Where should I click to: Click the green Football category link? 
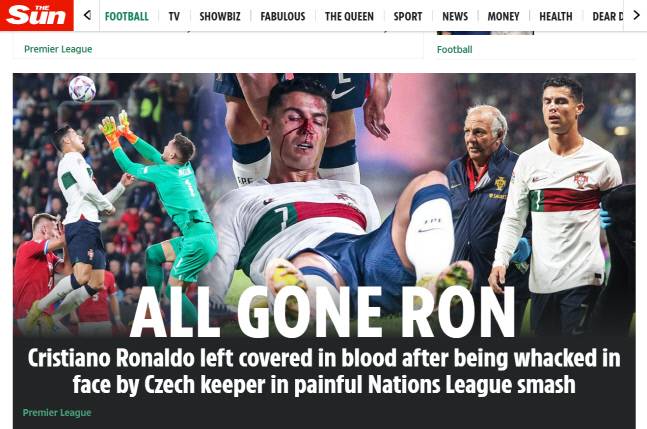coord(454,50)
